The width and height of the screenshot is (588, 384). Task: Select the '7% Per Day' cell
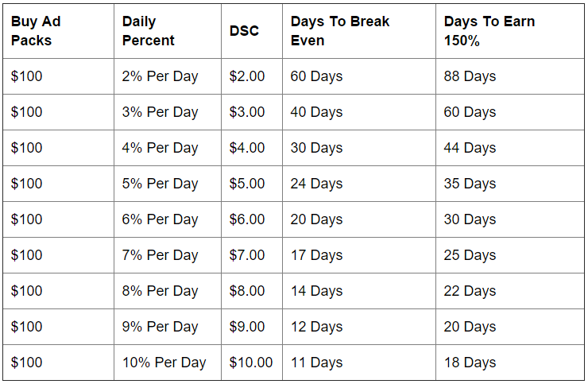click(160, 255)
